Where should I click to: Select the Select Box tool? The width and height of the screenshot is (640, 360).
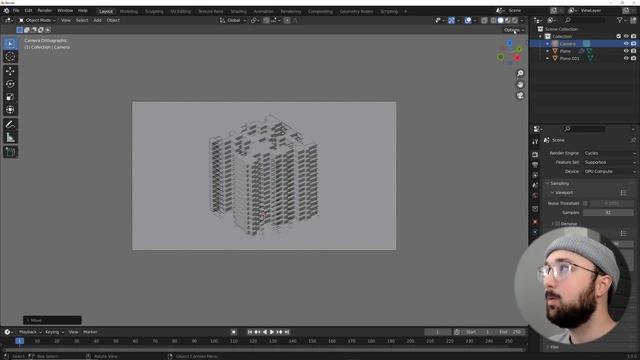[10, 44]
